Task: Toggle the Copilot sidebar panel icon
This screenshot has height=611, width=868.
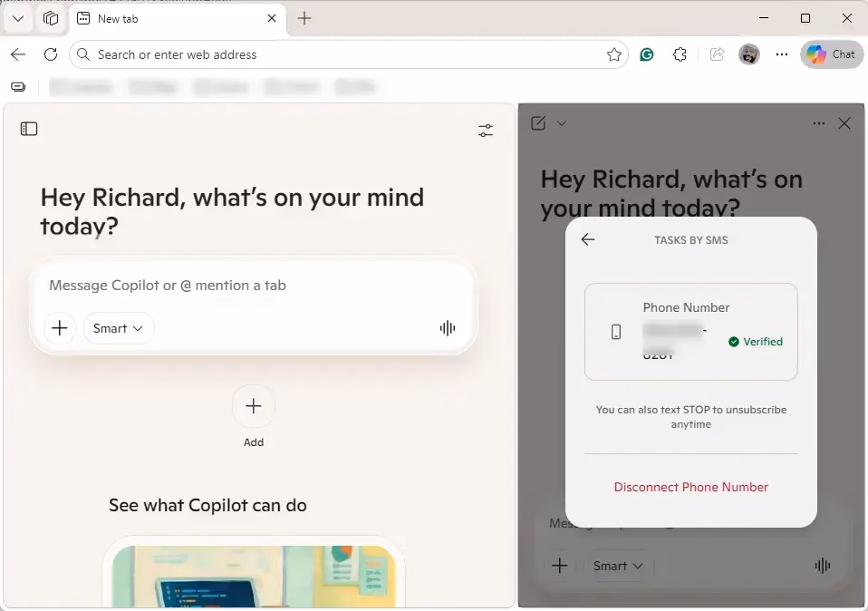Action: (x=29, y=129)
